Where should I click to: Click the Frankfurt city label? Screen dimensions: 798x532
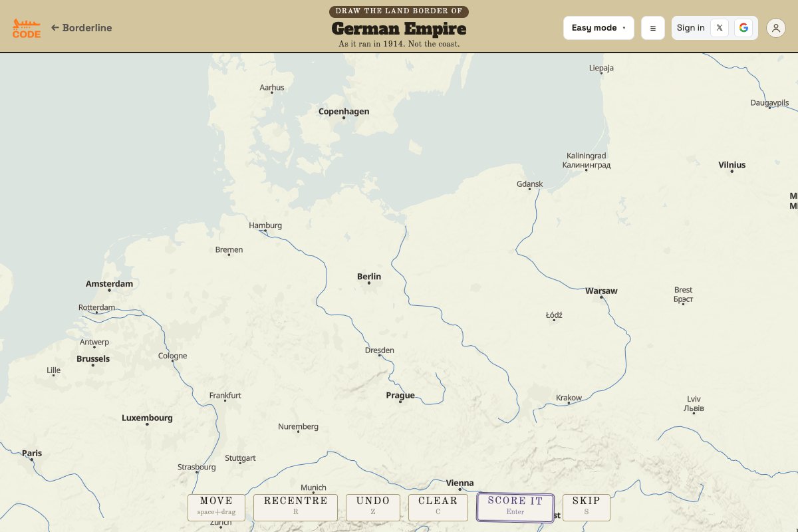[225, 396]
